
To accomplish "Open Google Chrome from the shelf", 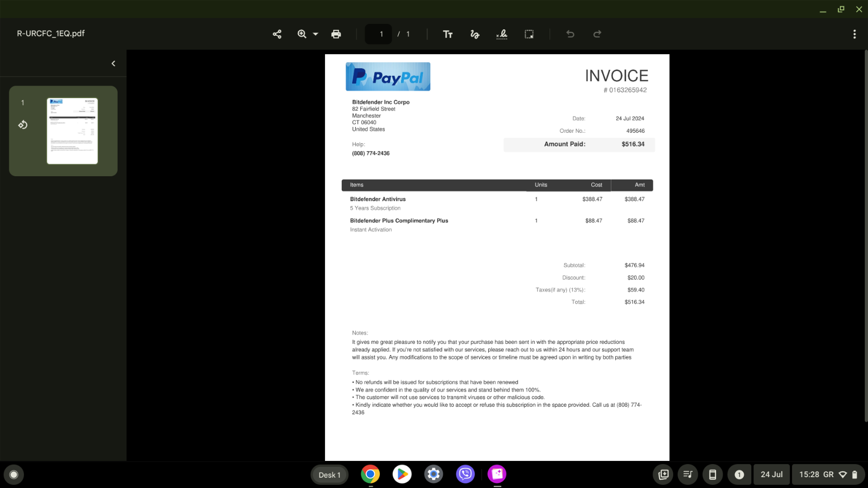I will [371, 474].
